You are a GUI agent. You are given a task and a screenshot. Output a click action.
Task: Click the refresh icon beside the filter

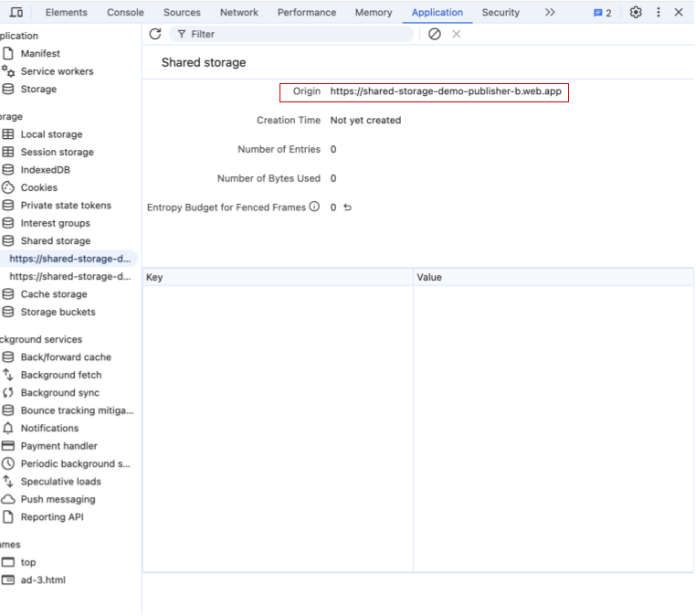click(155, 34)
